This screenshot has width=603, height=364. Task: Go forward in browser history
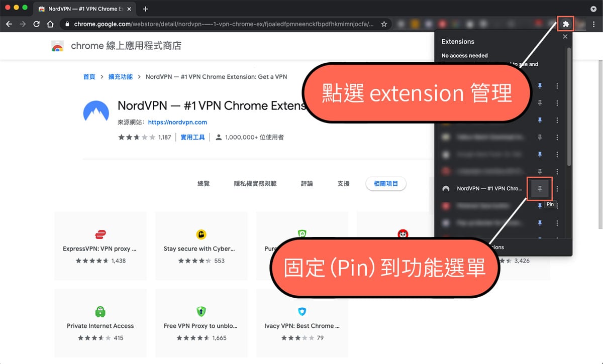point(23,24)
